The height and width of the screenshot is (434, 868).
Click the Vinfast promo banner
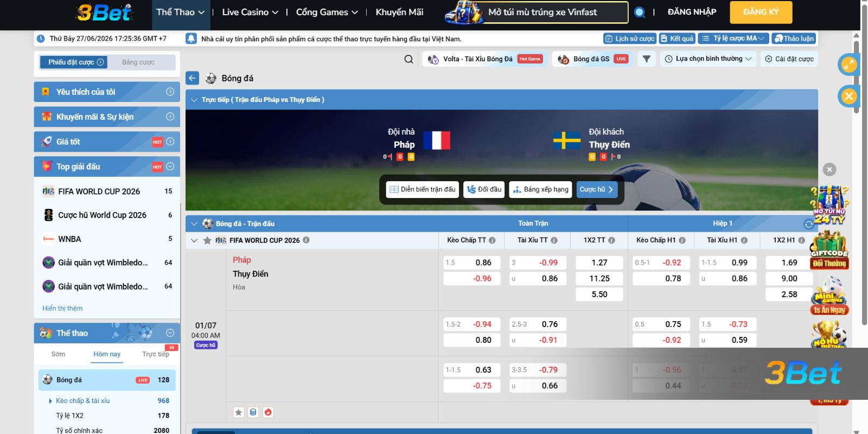[536, 12]
